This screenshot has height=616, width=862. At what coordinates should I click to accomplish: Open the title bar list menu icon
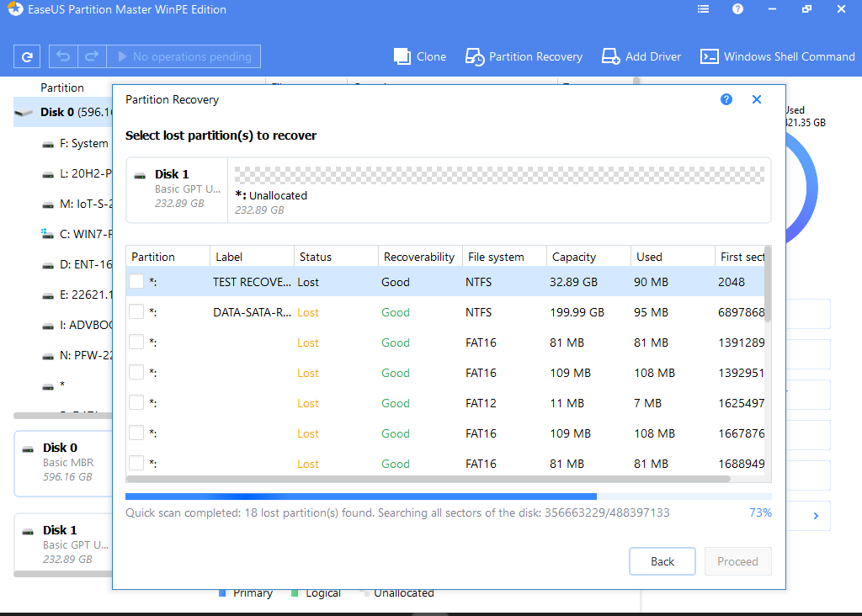(703, 9)
